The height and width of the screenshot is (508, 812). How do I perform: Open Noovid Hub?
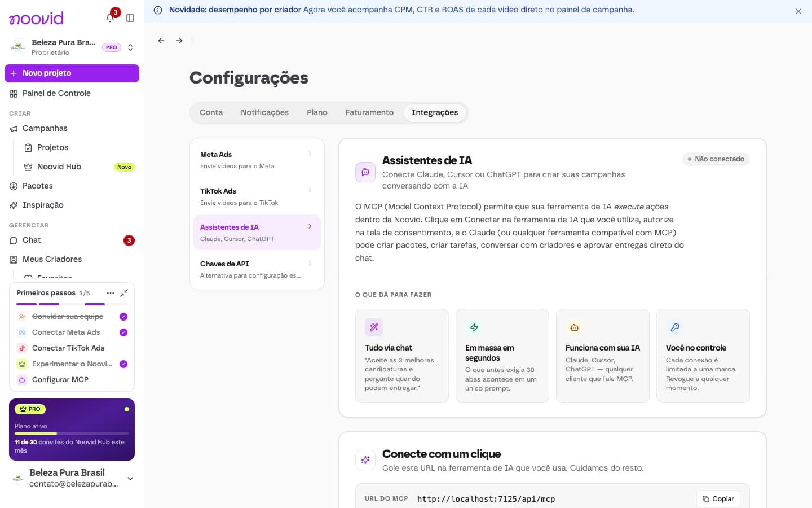pos(79,167)
